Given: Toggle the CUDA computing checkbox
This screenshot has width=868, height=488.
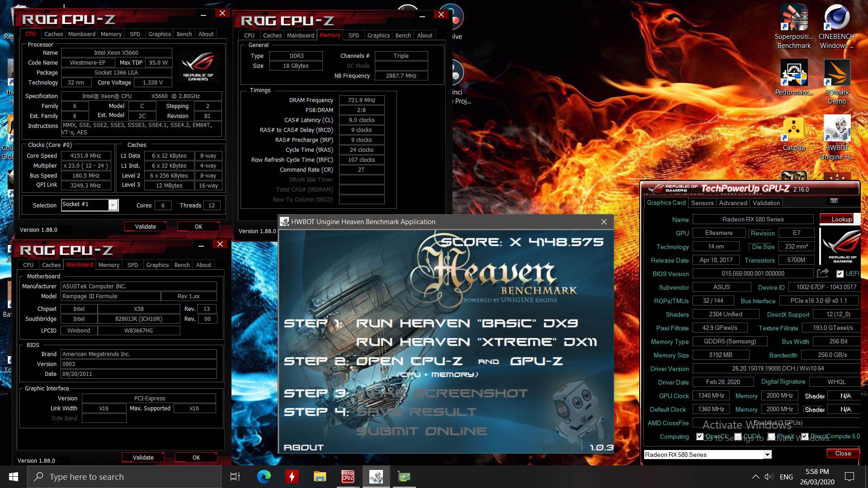Looking at the screenshot, I should (738, 436).
